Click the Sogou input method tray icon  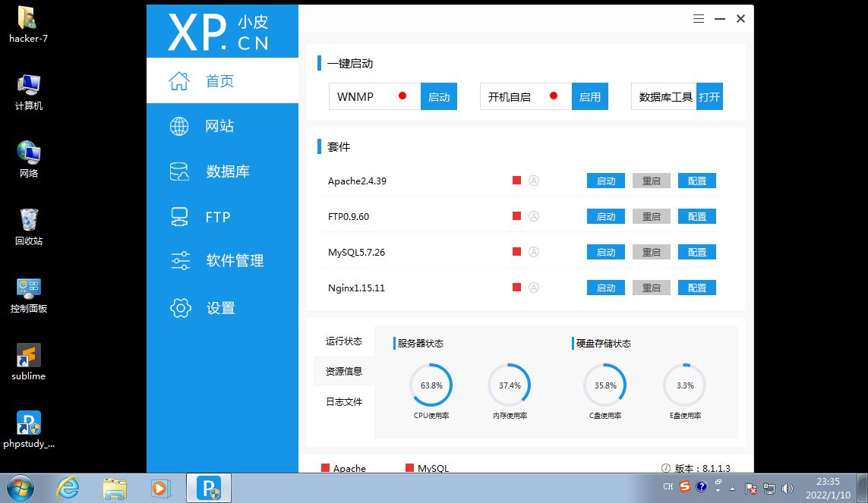[x=685, y=486]
